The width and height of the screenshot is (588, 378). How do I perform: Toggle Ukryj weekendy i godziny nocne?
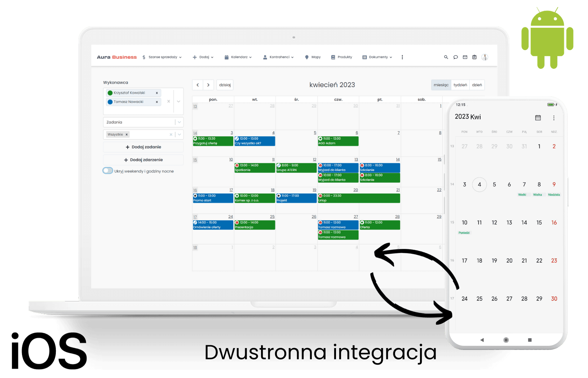[108, 171]
